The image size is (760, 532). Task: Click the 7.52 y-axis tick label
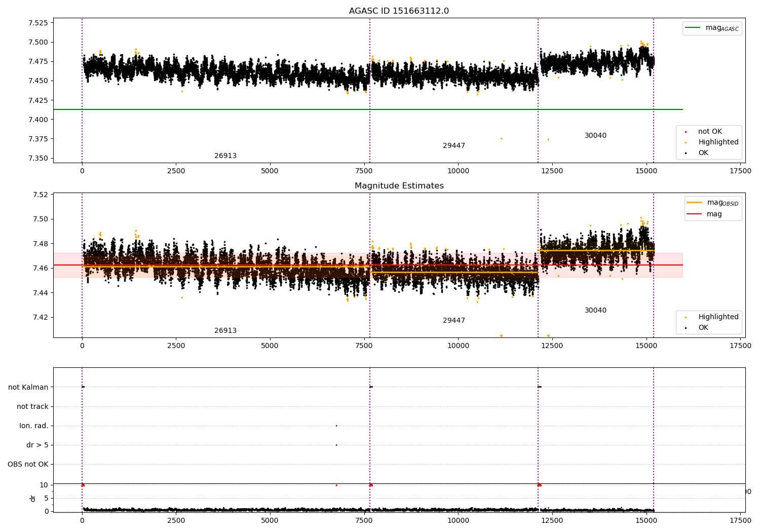[x=40, y=195]
